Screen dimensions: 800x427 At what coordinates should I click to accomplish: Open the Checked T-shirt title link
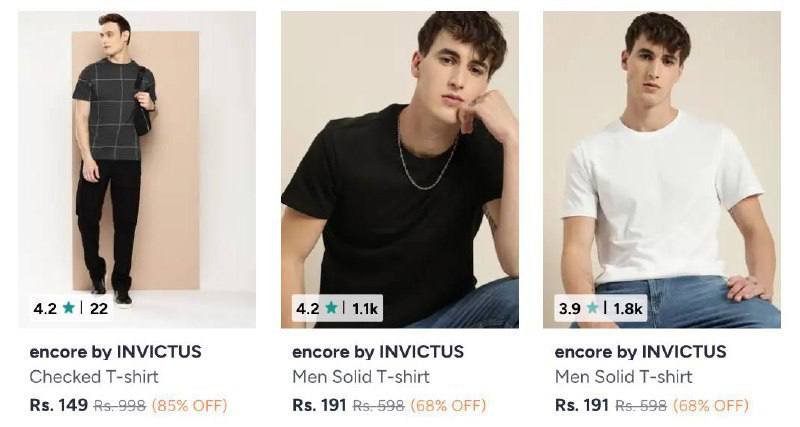click(94, 377)
